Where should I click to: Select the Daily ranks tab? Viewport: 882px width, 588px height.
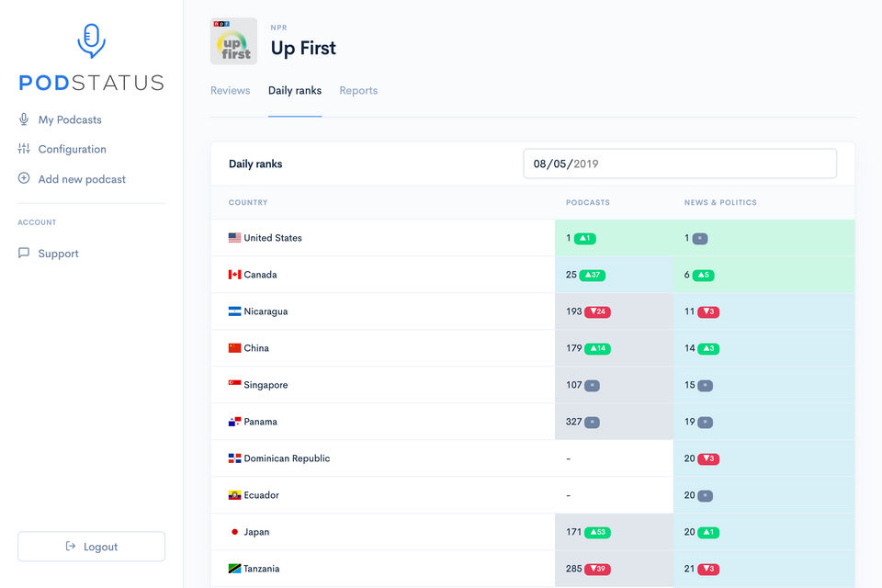pyautogui.click(x=295, y=91)
